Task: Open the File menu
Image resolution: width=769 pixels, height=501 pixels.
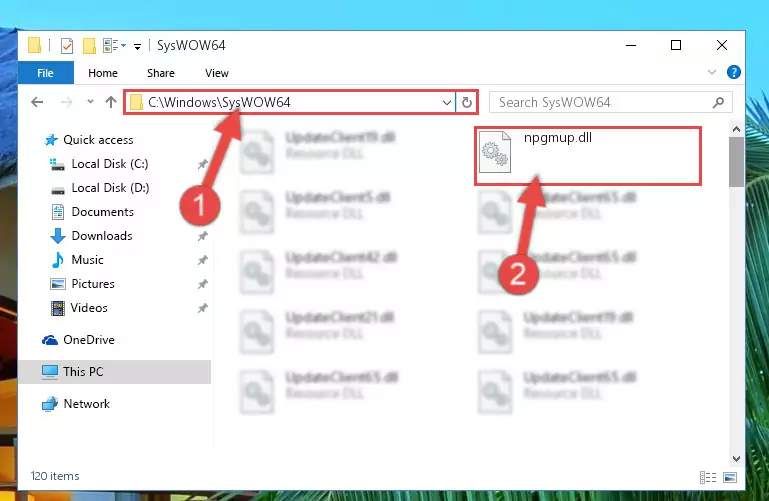Action: 46,73
